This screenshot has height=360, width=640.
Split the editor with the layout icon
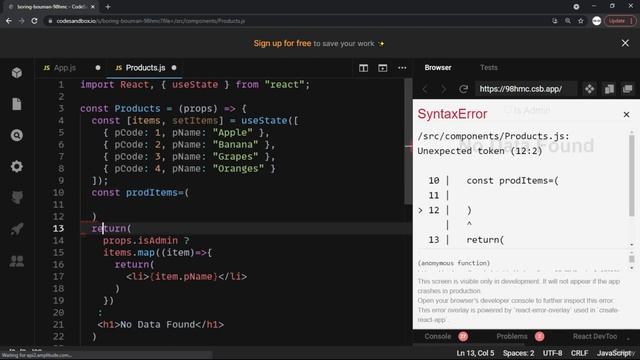click(x=363, y=68)
